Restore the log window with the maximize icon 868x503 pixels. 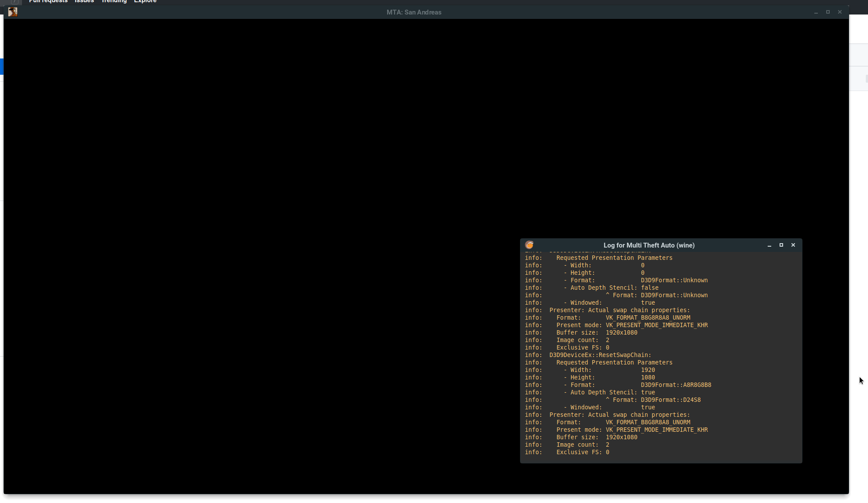click(x=781, y=245)
